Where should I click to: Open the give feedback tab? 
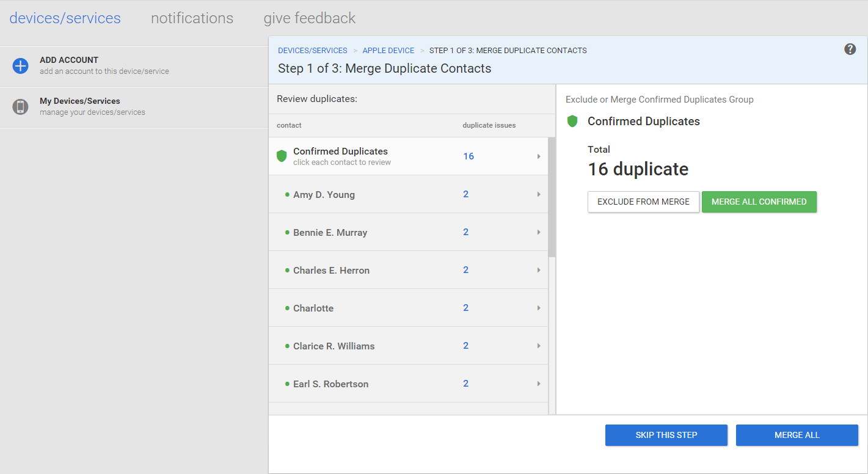(310, 18)
